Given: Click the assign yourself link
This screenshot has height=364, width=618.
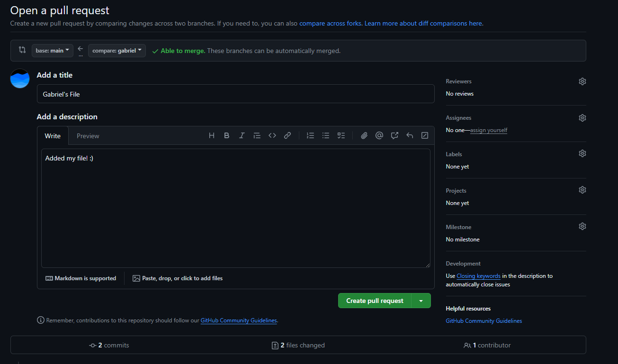Looking at the screenshot, I should [x=489, y=130].
